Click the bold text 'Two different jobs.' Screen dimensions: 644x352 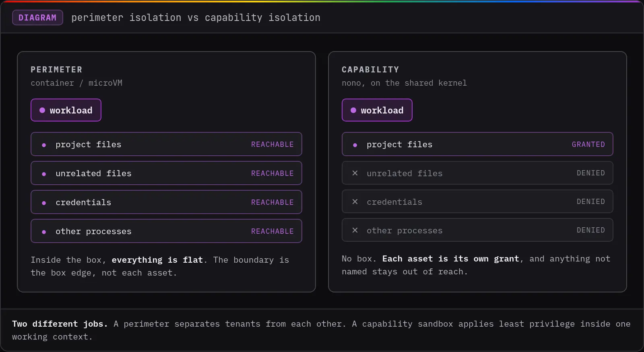[x=60, y=324]
